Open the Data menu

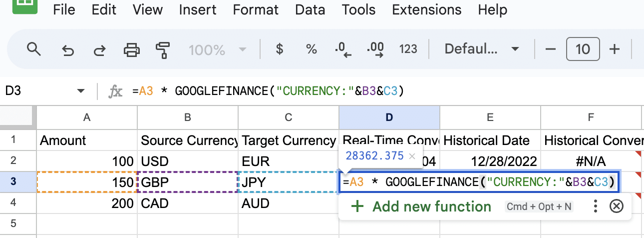310,9
